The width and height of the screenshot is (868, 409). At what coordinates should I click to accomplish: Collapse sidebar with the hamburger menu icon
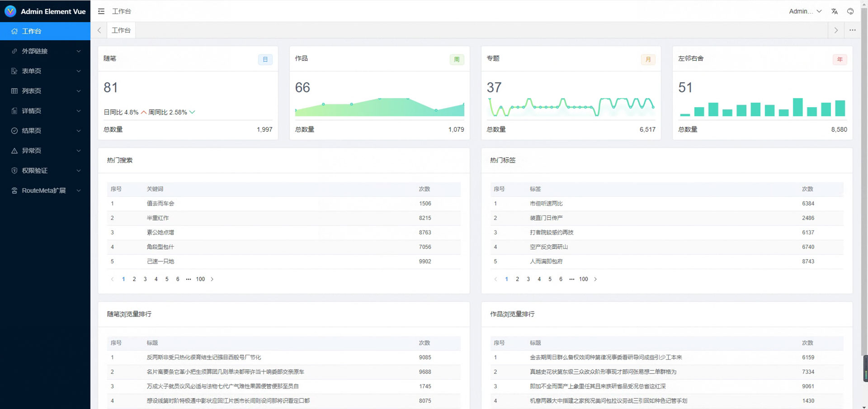101,11
